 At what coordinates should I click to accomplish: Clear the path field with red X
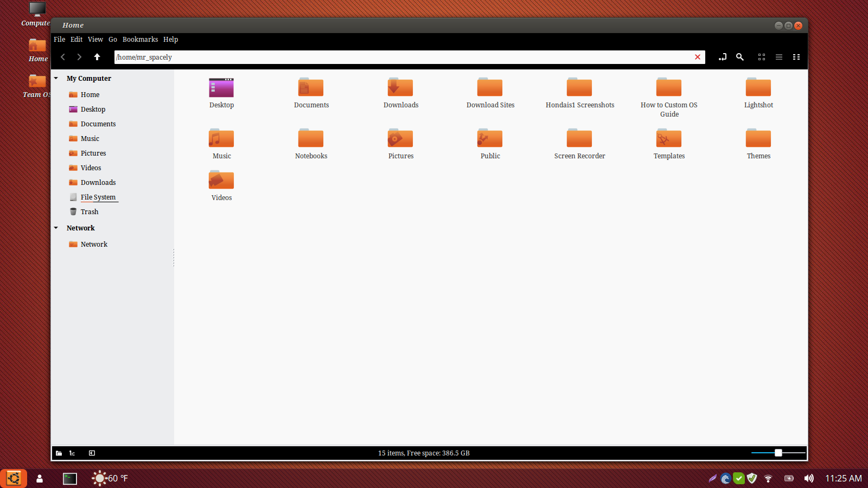698,57
